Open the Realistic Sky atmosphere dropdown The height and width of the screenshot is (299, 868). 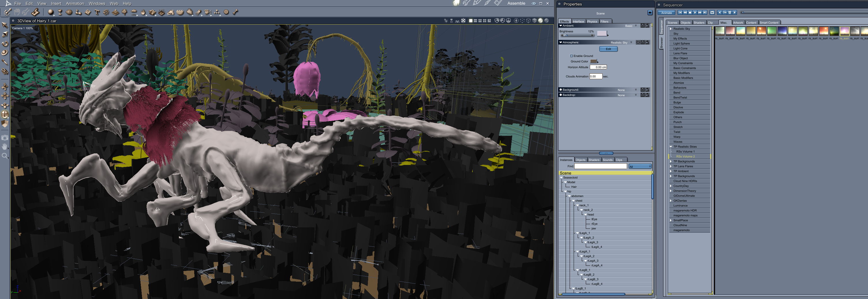click(x=621, y=42)
